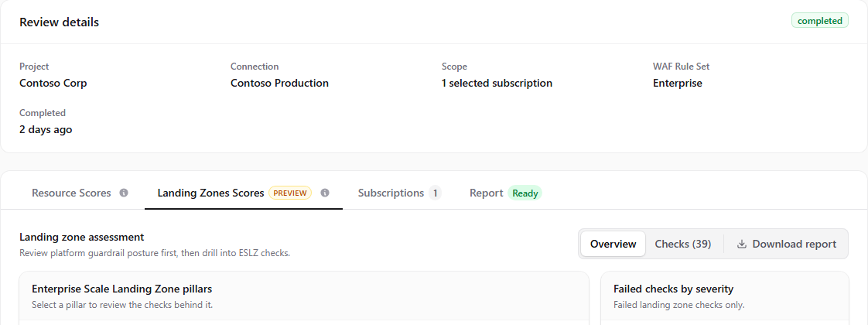Screen dimensions: 868x325
Task: Switch to Checks (39) view
Action: 682,244
